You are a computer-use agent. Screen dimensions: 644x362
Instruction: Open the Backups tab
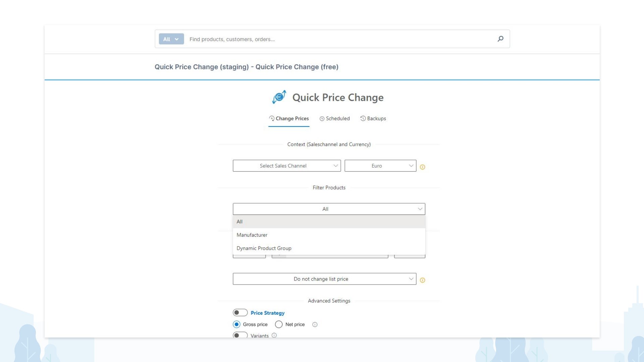pyautogui.click(x=373, y=119)
